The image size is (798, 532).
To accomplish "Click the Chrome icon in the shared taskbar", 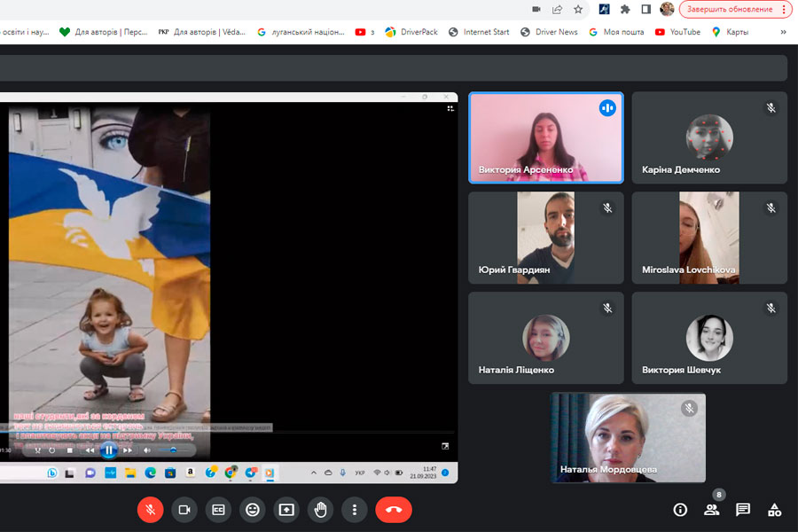I will point(231,473).
